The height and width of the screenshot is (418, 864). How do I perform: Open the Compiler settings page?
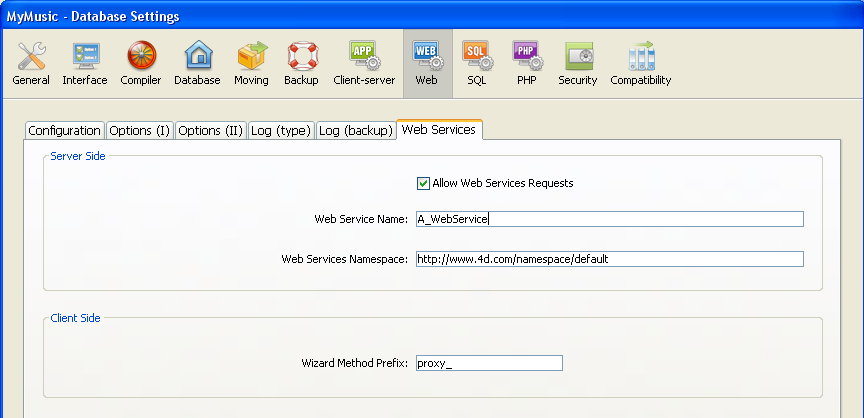(x=141, y=64)
